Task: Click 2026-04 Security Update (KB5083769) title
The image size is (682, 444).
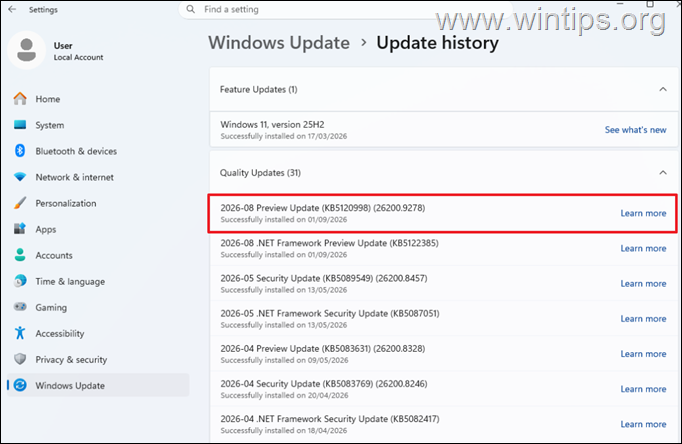Action: pos(324,384)
